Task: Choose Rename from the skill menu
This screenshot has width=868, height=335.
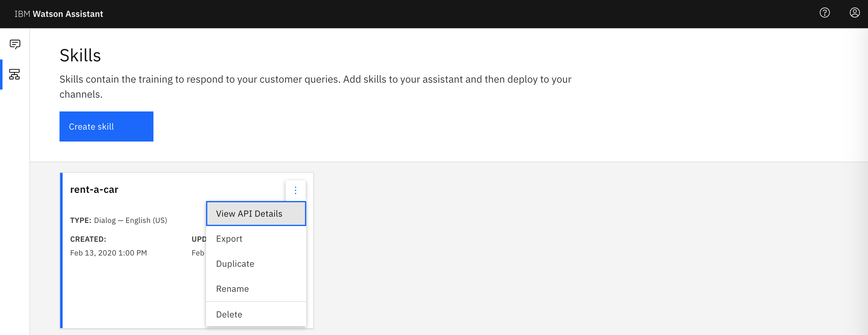Action: pyautogui.click(x=256, y=289)
